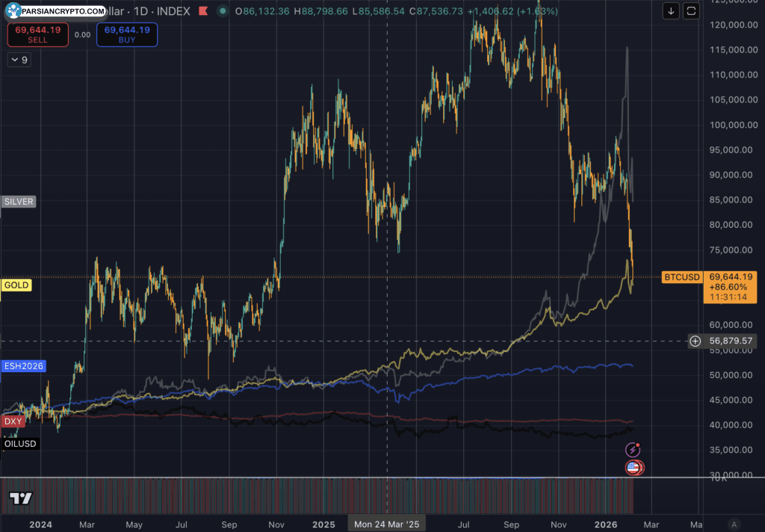Click the green market status dot
Screen dimensions: 765x532
[223, 10]
